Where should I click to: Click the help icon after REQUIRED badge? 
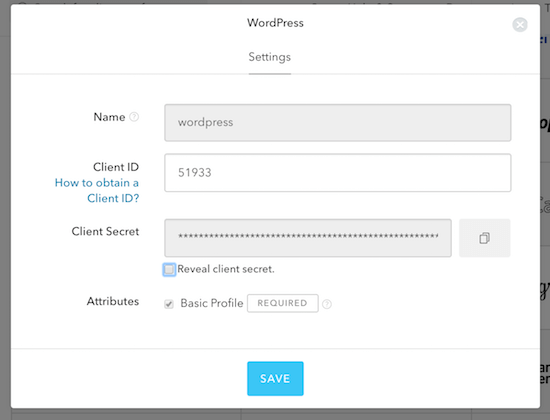tap(327, 304)
